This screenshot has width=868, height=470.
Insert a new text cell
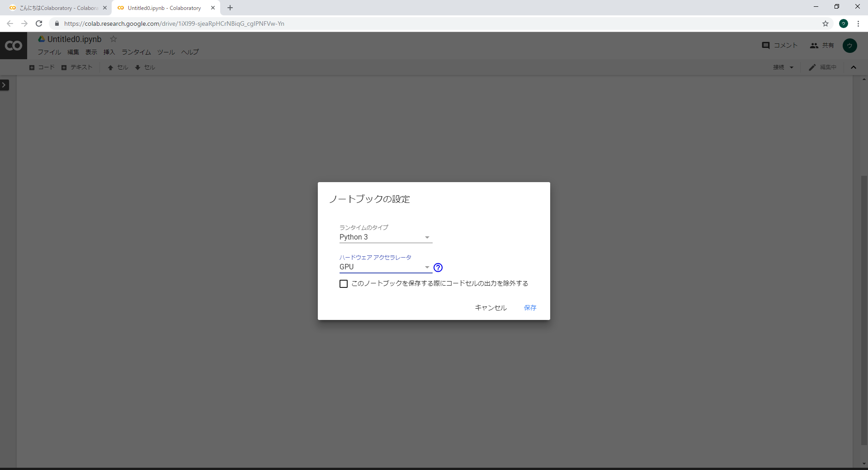point(77,67)
